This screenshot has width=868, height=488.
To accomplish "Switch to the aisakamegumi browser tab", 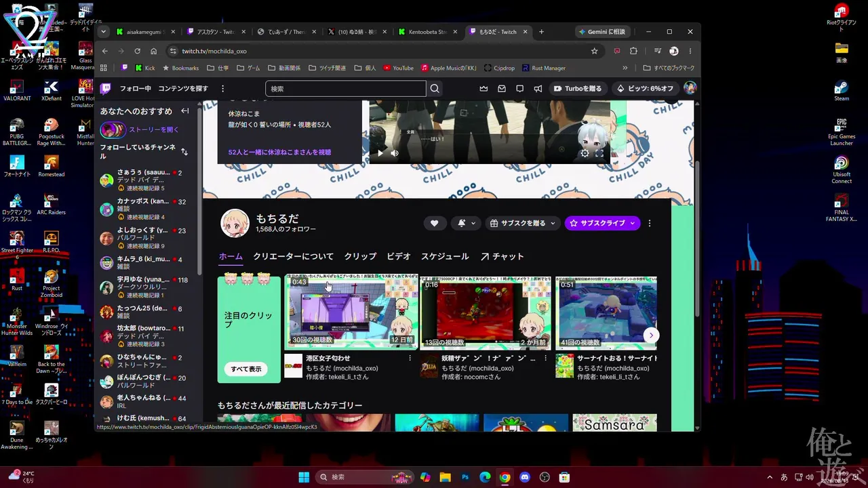I will (144, 32).
